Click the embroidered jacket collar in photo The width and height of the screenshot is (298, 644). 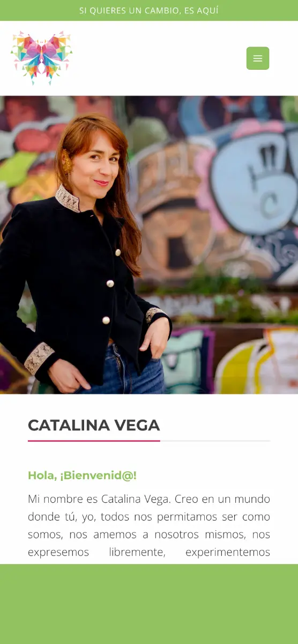[68, 198]
